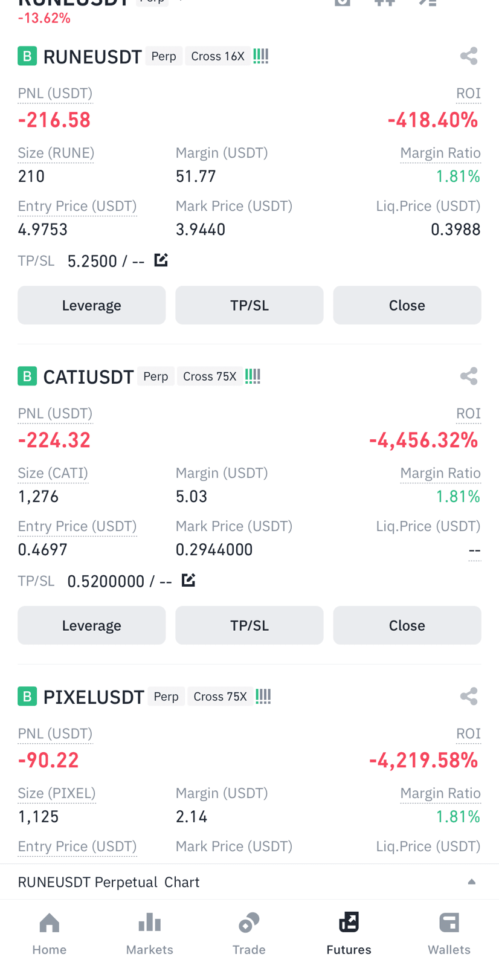
Task: Open TP/SL settings for RUNEUSDT
Action: point(249,305)
